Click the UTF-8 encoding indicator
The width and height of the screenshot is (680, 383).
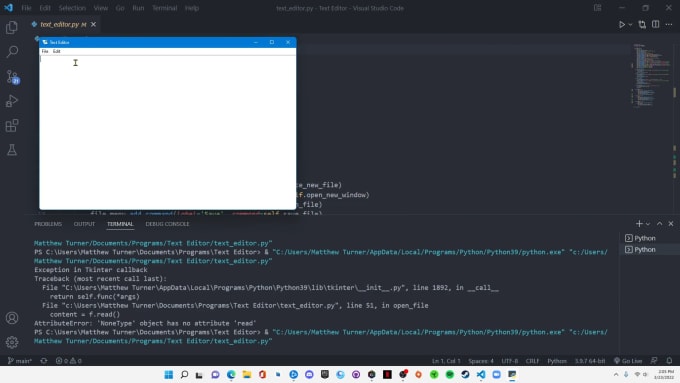click(510, 361)
